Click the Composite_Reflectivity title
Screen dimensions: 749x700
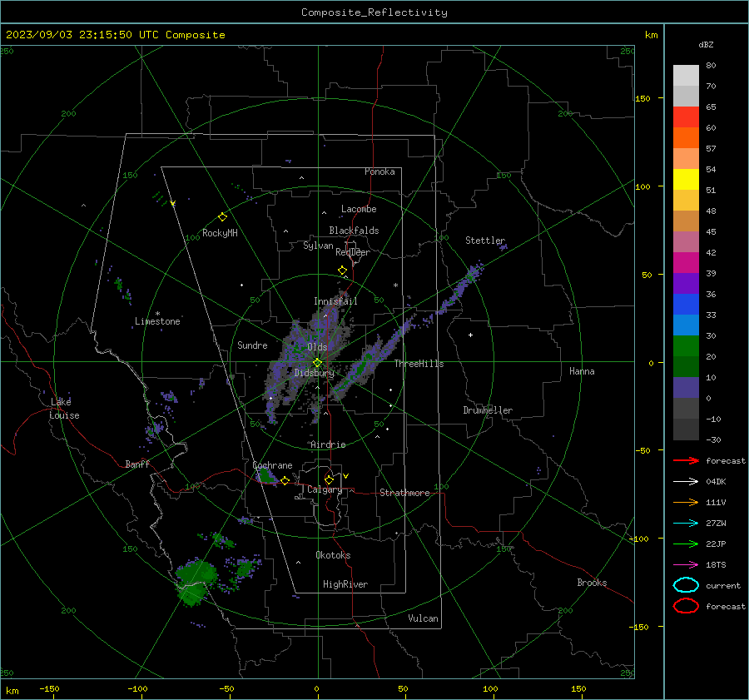coord(374,12)
